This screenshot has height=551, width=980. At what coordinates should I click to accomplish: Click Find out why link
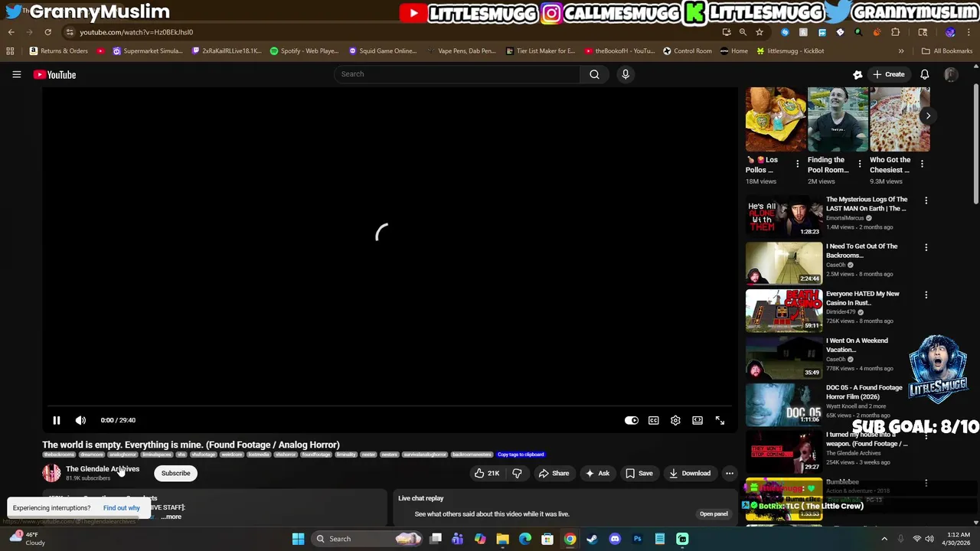(122, 508)
